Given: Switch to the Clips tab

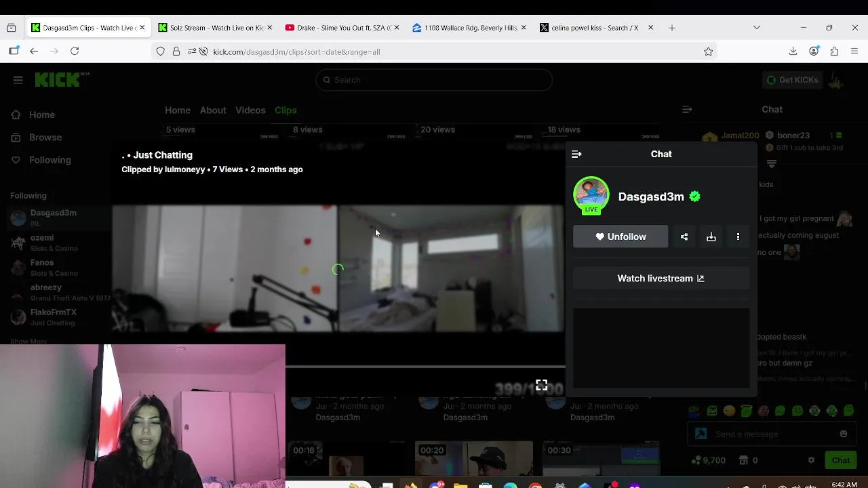Looking at the screenshot, I should [x=285, y=110].
